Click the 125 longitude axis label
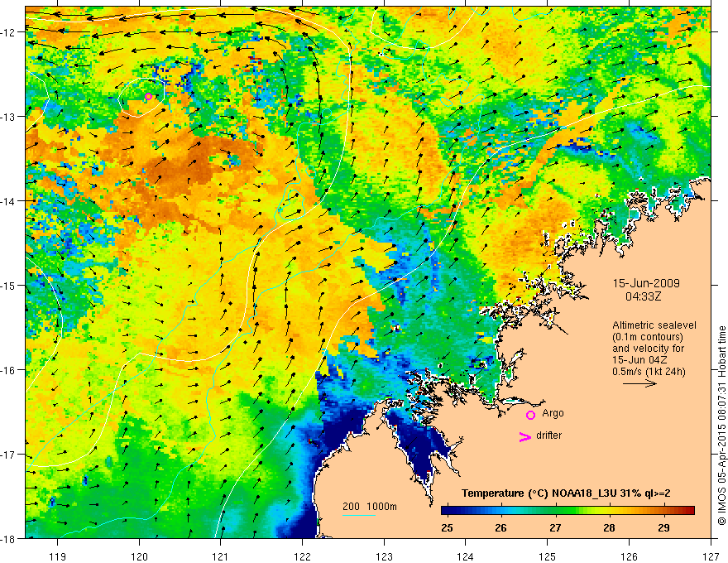 (x=548, y=556)
